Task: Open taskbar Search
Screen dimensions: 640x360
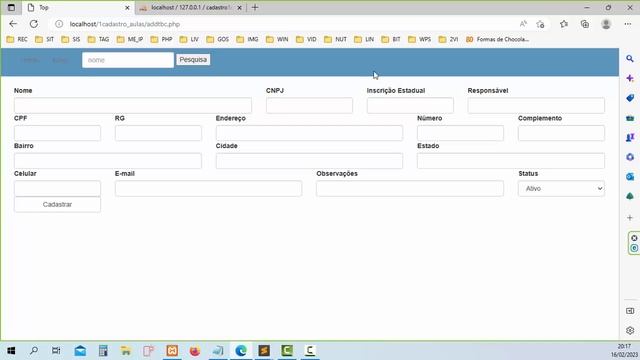Action: pos(34,351)
